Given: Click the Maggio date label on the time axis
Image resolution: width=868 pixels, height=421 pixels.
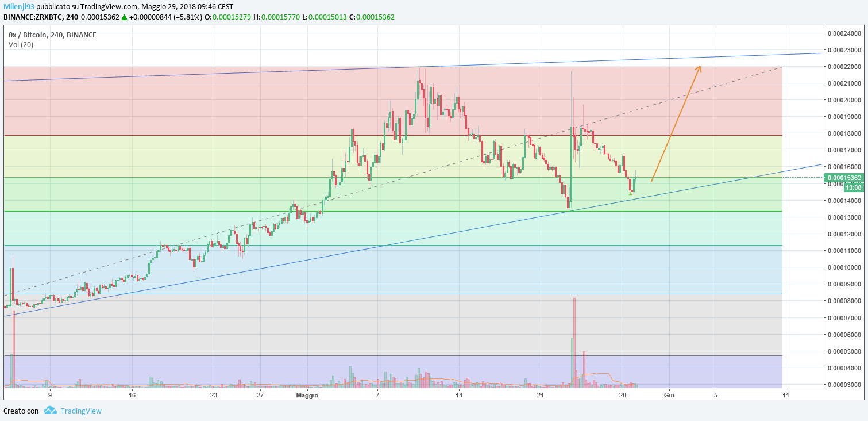Looking at the screenshot, I should click(x=307, y=395).
